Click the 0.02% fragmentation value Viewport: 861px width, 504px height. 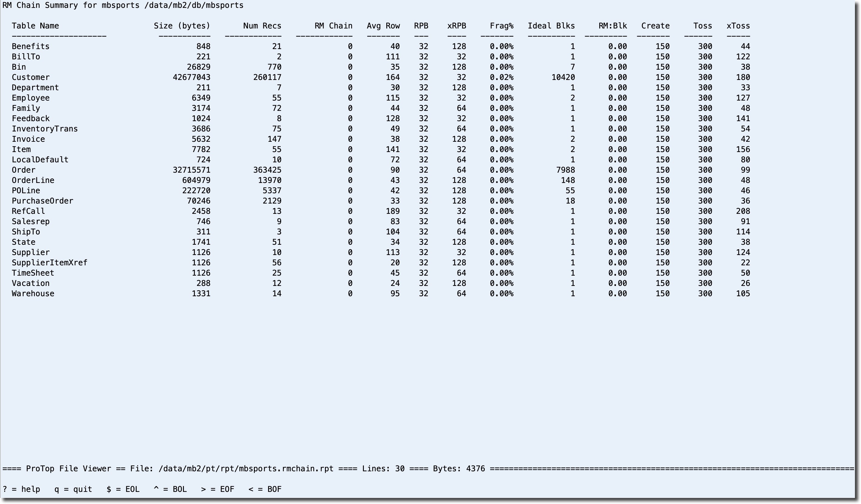(501, 78)
